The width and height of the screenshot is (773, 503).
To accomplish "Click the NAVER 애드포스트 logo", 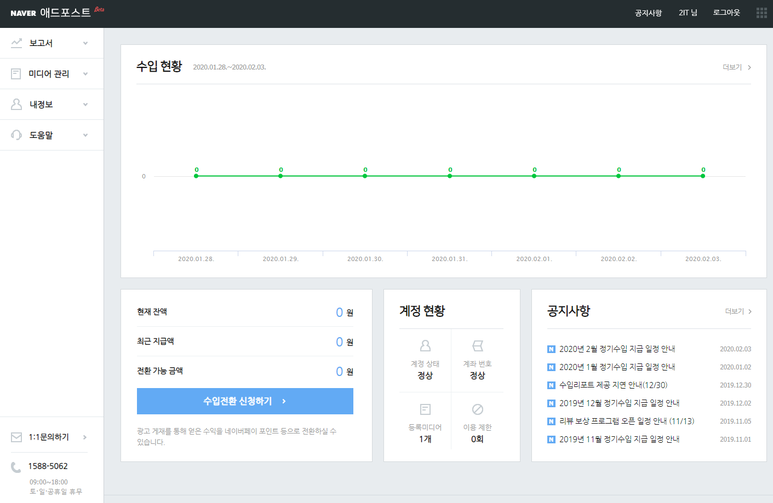I will [x=57, y=12].
